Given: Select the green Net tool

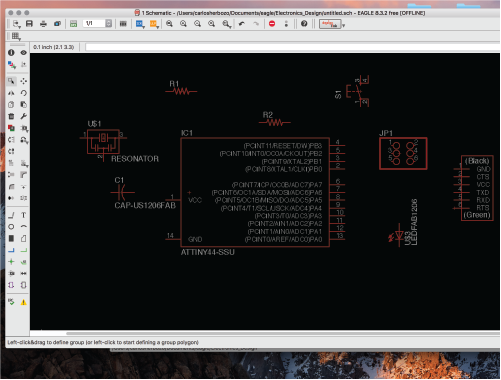Looking at the screenshot, I should pos(23,250).
